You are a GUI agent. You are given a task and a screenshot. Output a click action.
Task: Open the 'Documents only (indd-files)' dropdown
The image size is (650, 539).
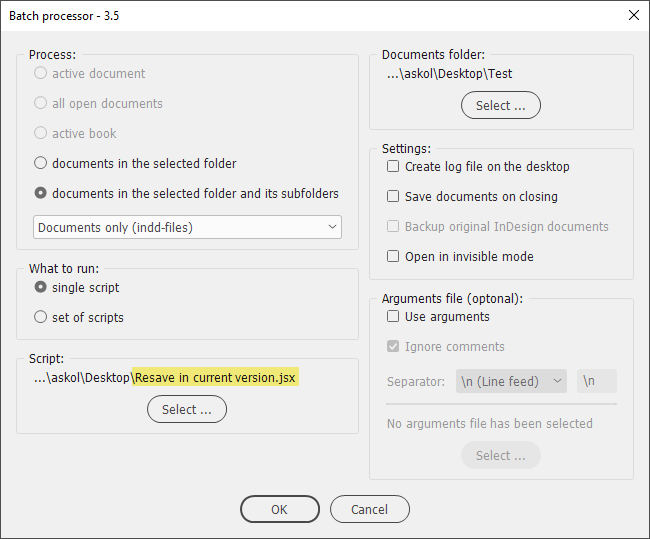187,227
